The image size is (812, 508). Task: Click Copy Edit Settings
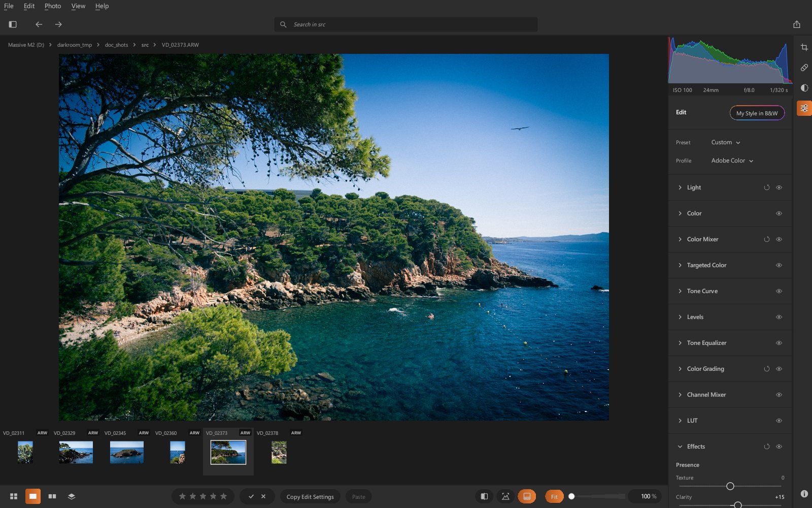(x=310, y=496)
